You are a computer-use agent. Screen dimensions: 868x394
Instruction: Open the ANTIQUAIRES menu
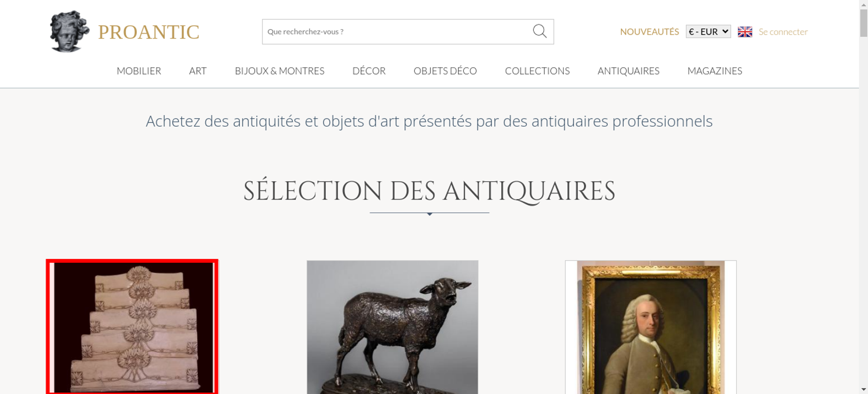pyautogui.click(x=628, y=71)
